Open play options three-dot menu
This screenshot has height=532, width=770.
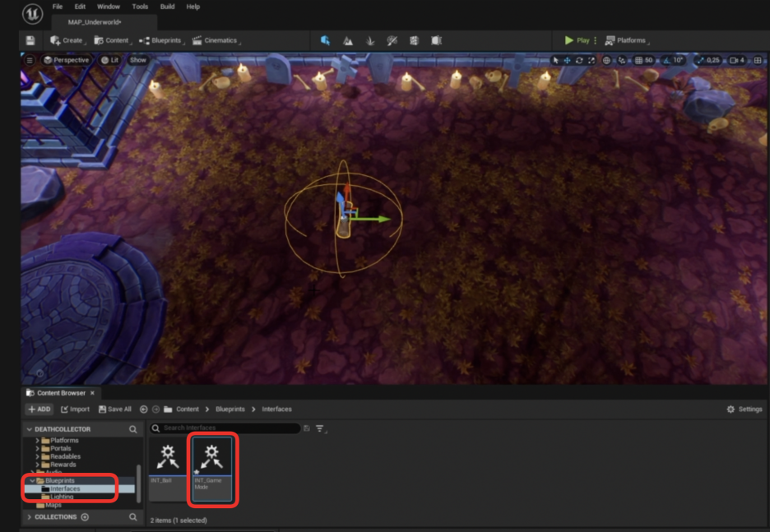click(x=595, y=40)
